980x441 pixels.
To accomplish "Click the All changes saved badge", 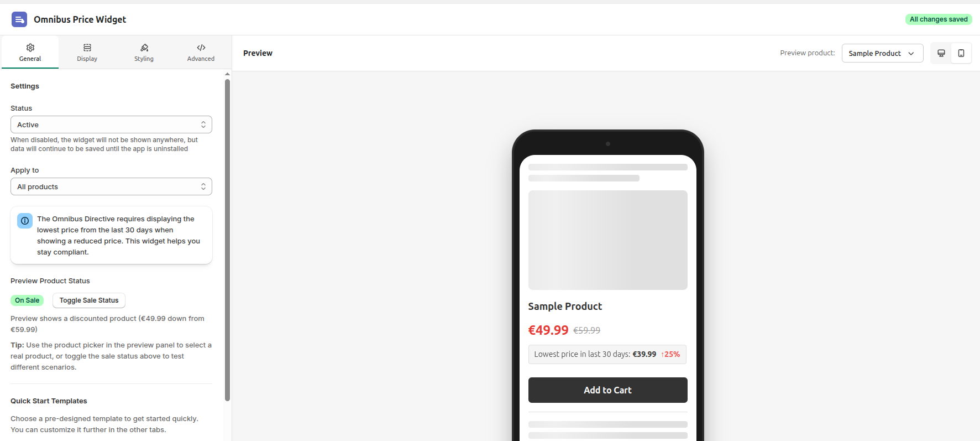I will point(938,19).
